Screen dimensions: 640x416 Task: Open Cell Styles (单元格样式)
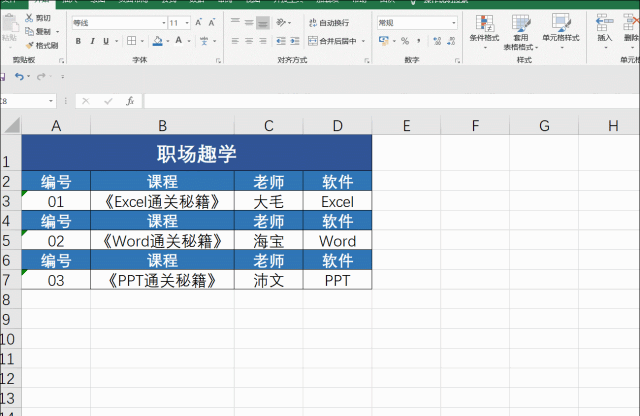tap(561, 31)
